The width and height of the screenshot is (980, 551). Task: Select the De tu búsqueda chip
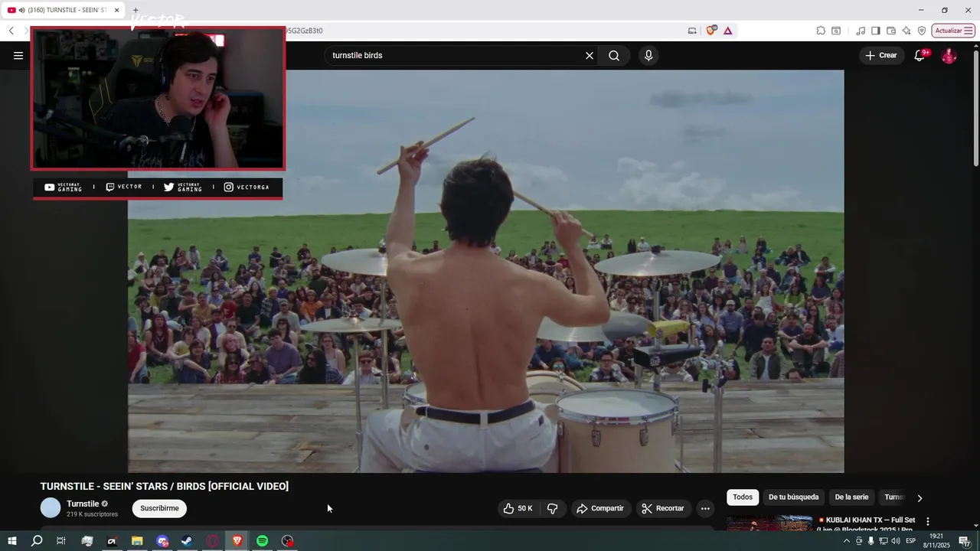793,497
